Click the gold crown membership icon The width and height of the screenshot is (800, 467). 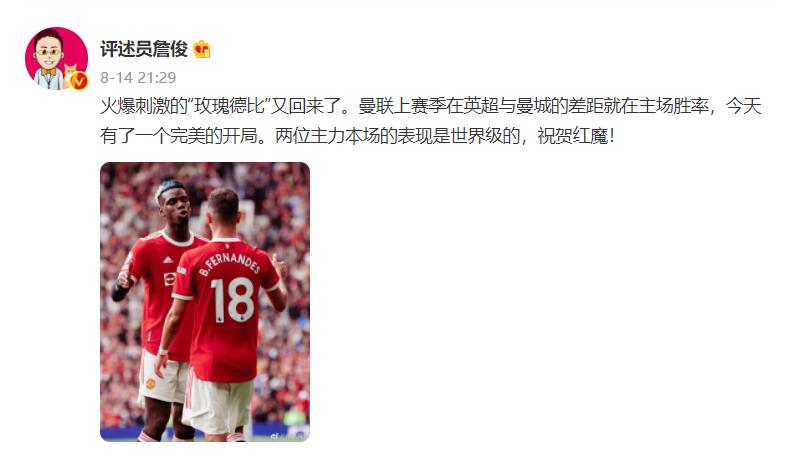coord(202,49)
